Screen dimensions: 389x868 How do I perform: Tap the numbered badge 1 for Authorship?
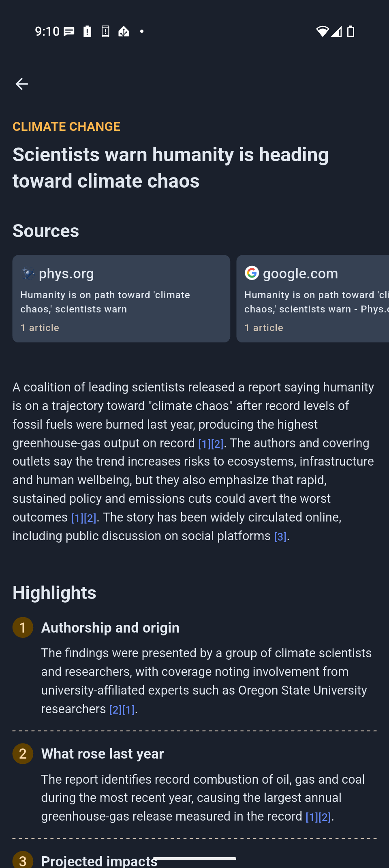point(23,627)
